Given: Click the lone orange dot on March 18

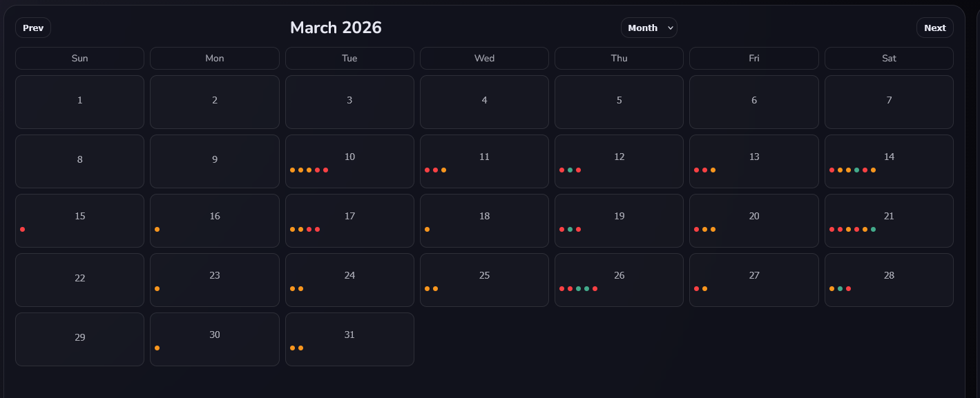Looking at the screenshot, I should click(427, 229).
